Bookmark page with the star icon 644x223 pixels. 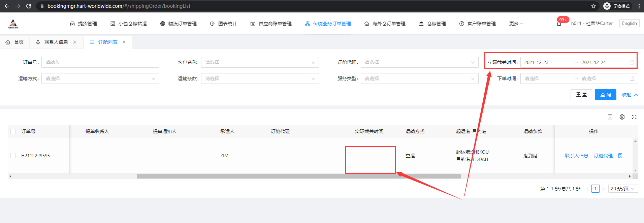[x=593, y=6]
